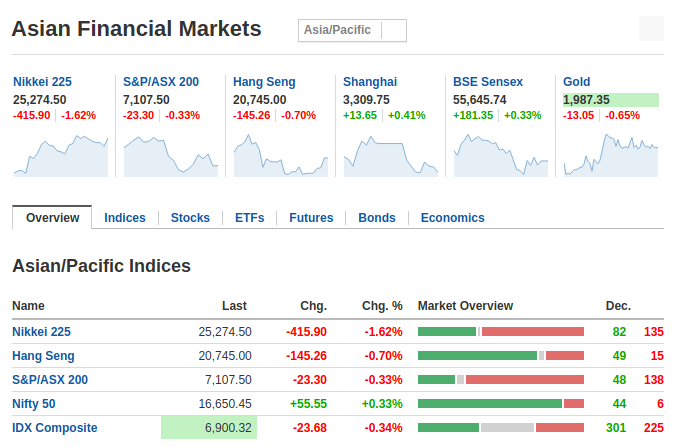Click the Asian/Pacific Indices heading
The height and width of the screenshot is (447, 678).
pos(101,266)
